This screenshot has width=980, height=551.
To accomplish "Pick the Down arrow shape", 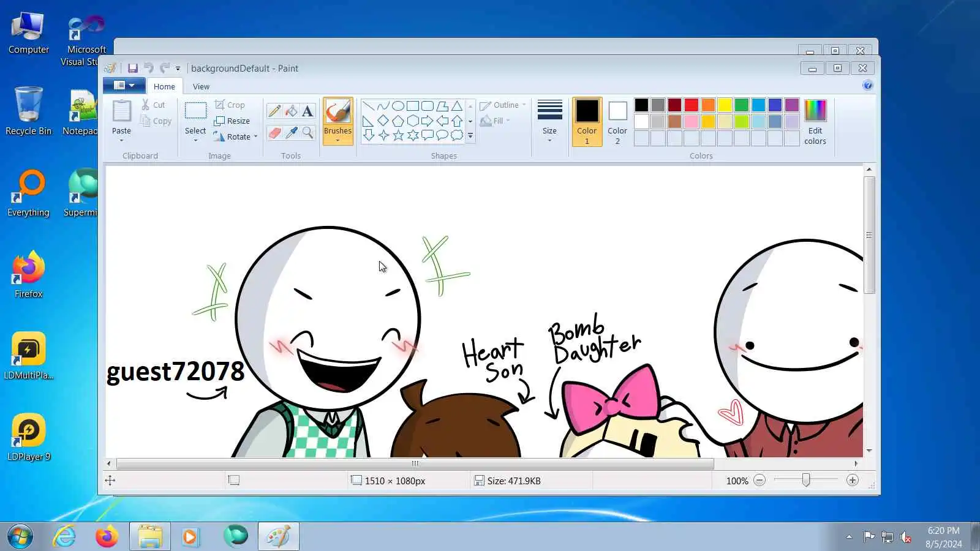I will (x=368, y=135).
